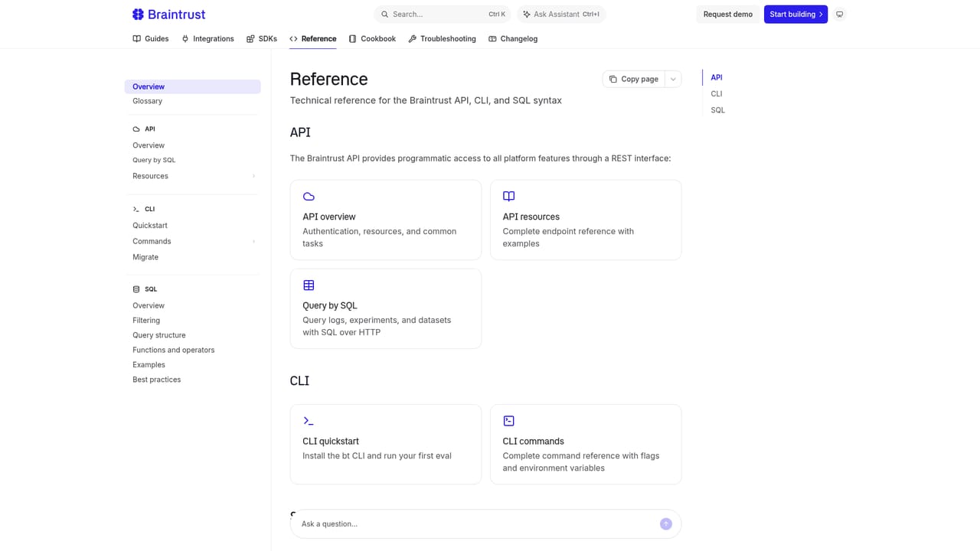Click the CLI commands terminal window icon

[x=508, y=421]
